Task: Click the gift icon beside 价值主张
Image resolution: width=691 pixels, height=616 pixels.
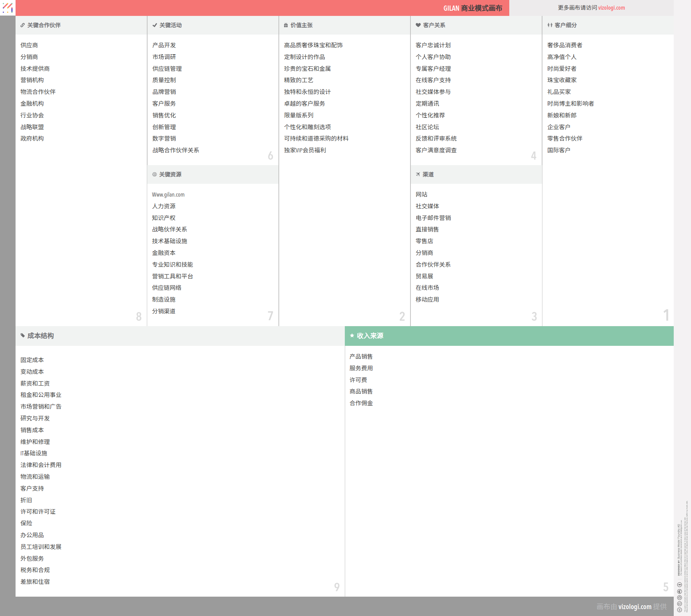Action: 286,25
